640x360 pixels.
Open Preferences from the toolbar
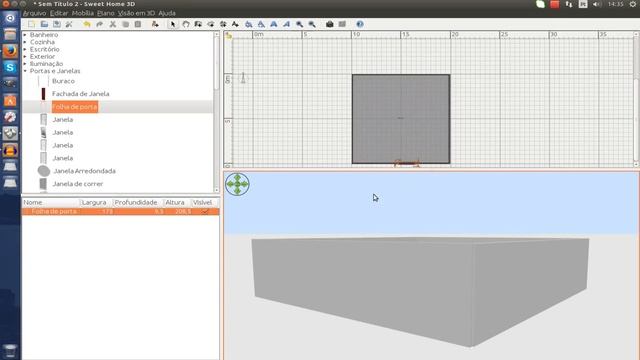tap(69, 24)
